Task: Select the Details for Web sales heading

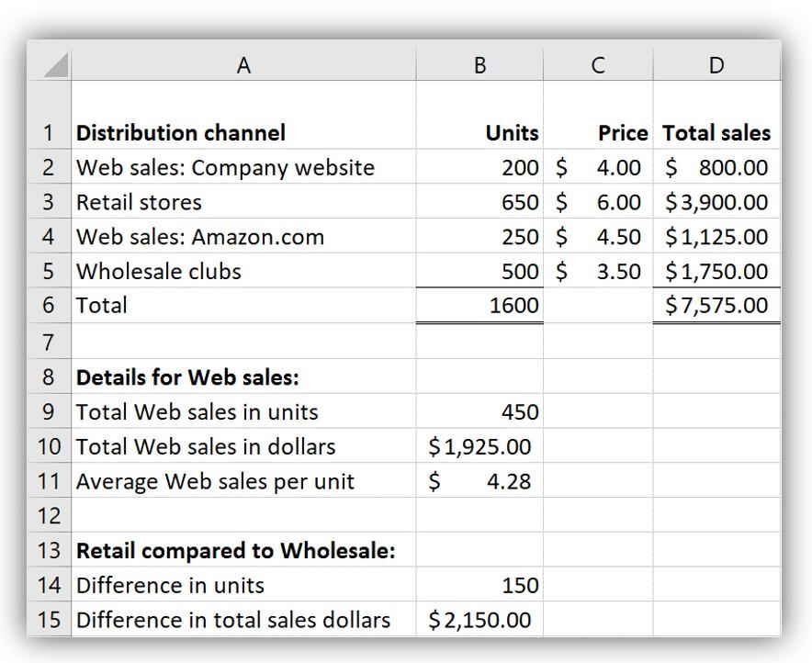Action: (x=187, y=376)
